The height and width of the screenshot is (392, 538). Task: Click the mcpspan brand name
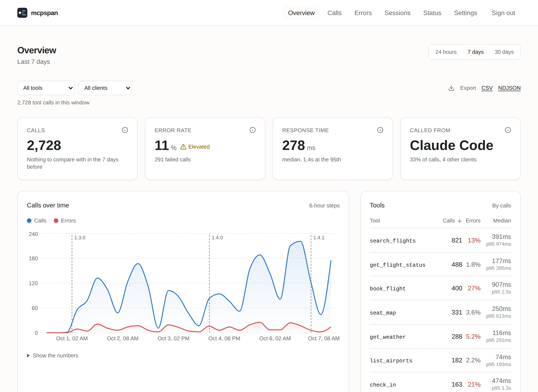[44, 13]
